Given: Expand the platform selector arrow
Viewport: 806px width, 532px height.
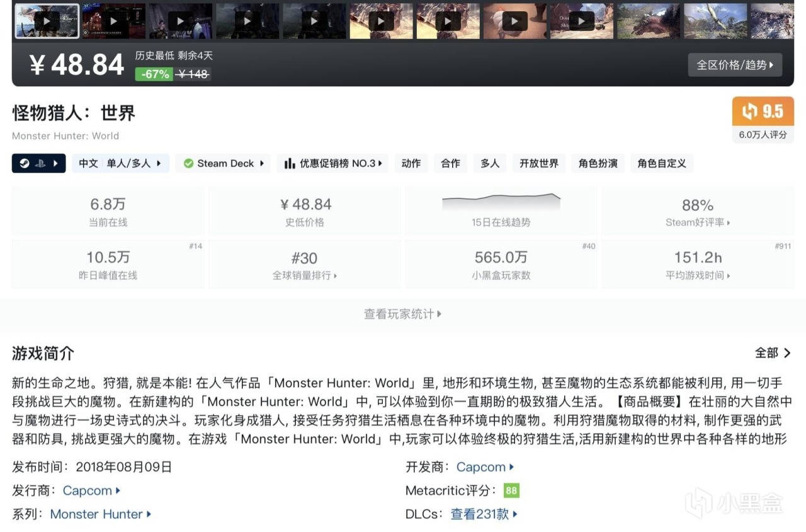Looking at the screenshot, I should point(55,164).
